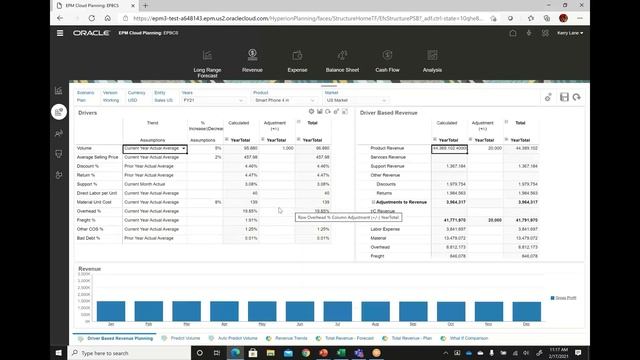The image size is (640, 360).
Task: Click the form Save disk icon
Action: tap(564, 97)
